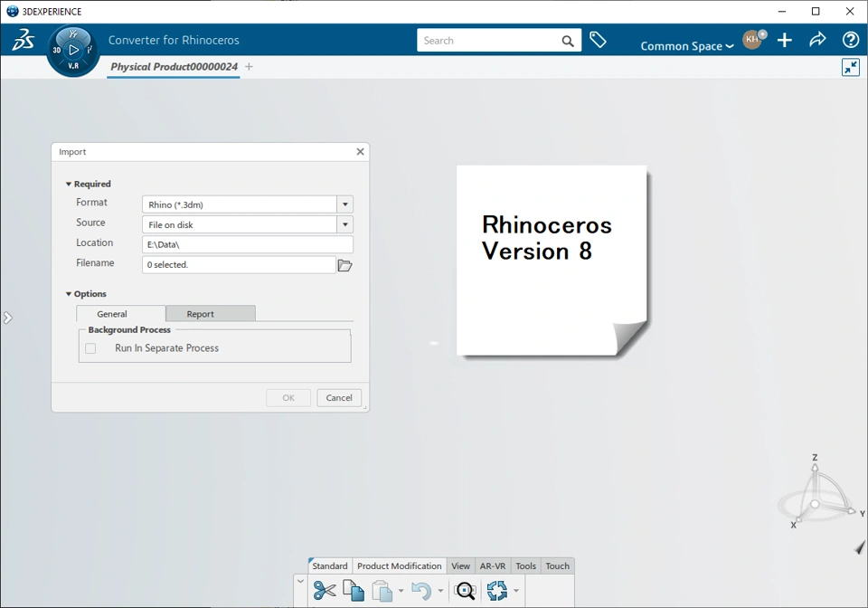Browse for file with folder icon
The width and height of the screenshot is (868, 608).
click(x=344, y=266)
